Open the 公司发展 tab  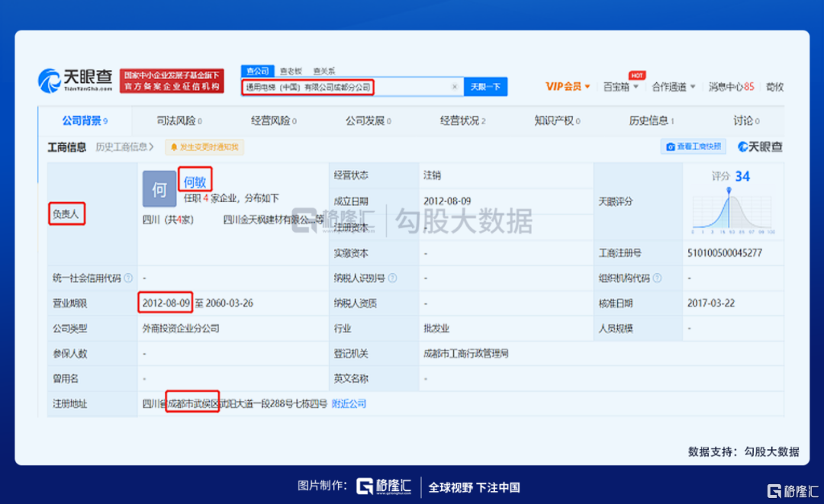tap(369, 120)
